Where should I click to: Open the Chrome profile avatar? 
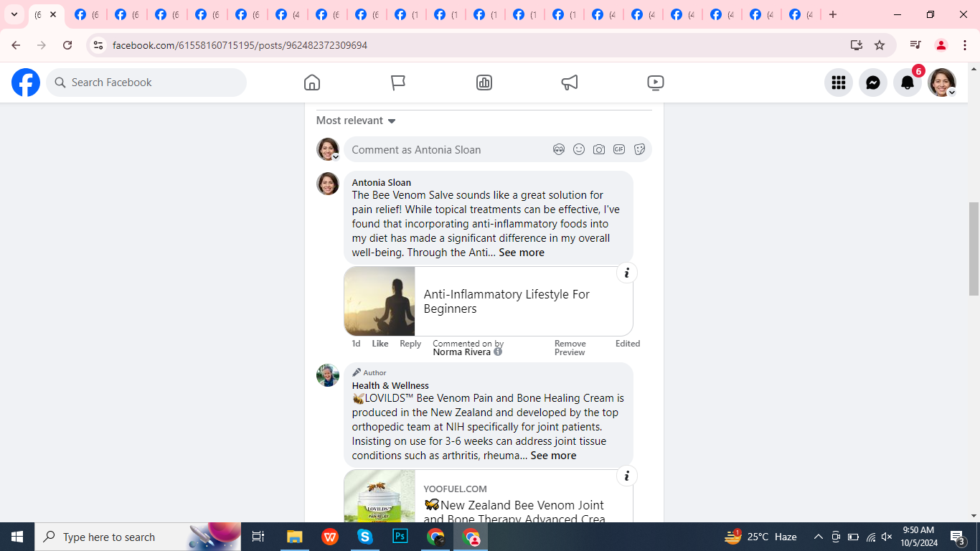pyautogui.click(x=941, y=45)
